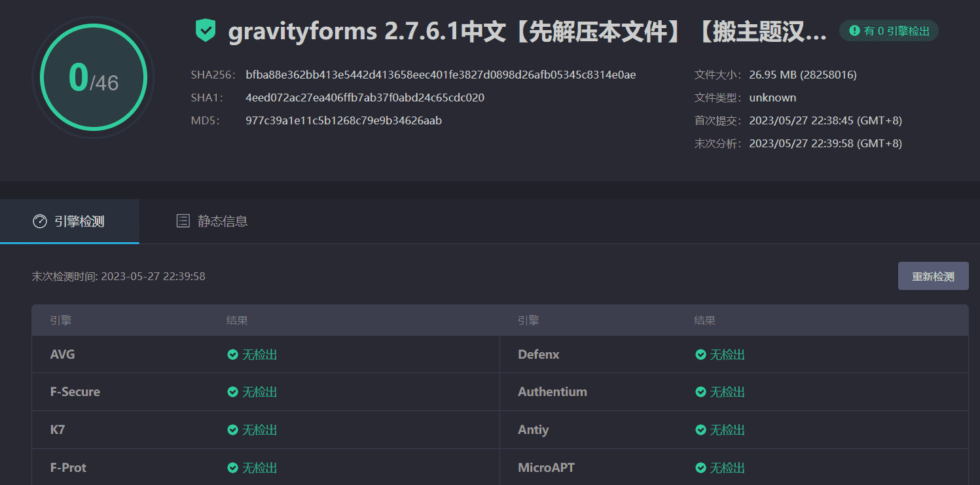Screen dimensions: 980x485
Task: Switch to the 静态信息 tab
Action: pyautogui.click(x=212, y=221)
